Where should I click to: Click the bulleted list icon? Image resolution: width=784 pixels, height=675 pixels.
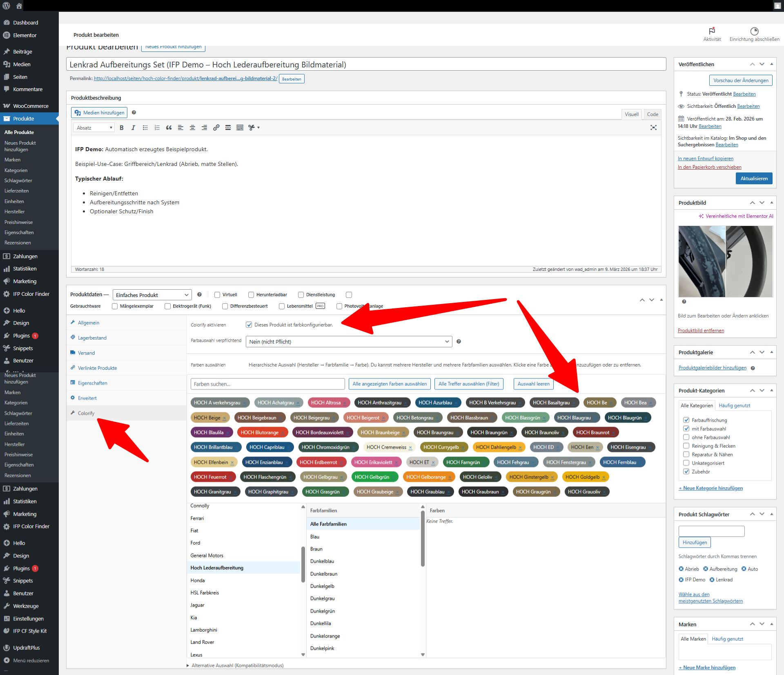click(145, 128)
